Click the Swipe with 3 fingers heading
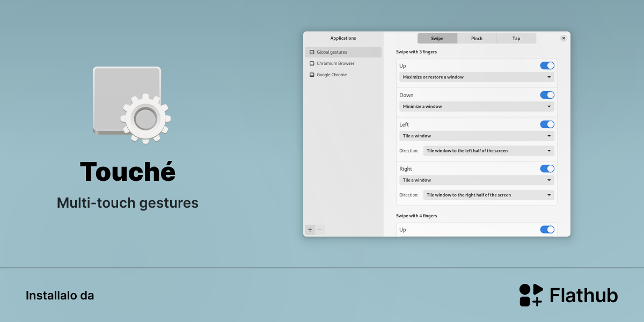Screen dimensions: 644x322 click(416, 52)
